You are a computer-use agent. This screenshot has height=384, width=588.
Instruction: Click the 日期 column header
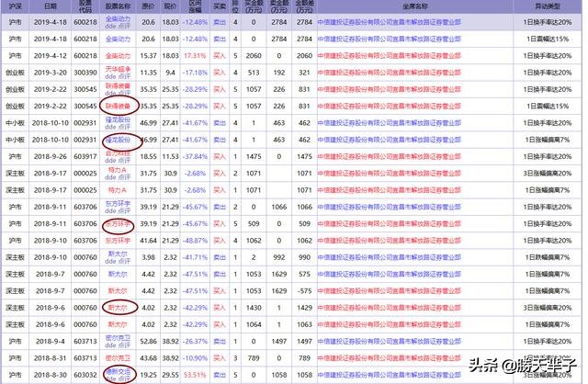coord(51,6)
